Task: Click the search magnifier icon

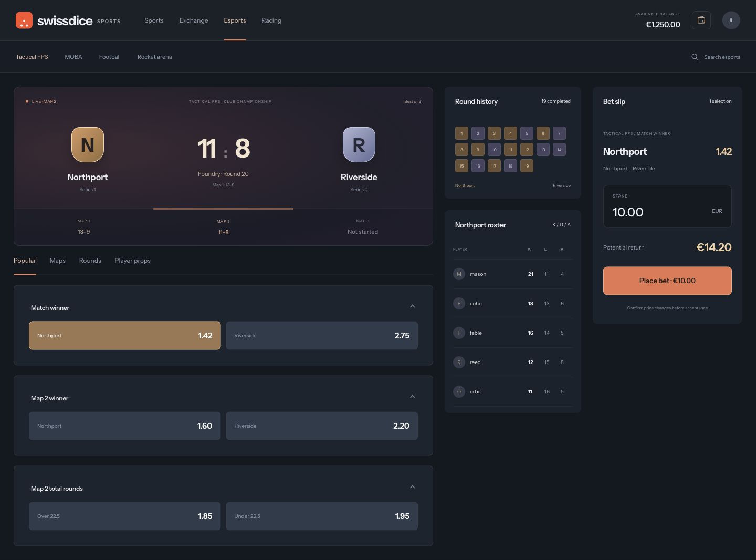Action: coord(695,57)
